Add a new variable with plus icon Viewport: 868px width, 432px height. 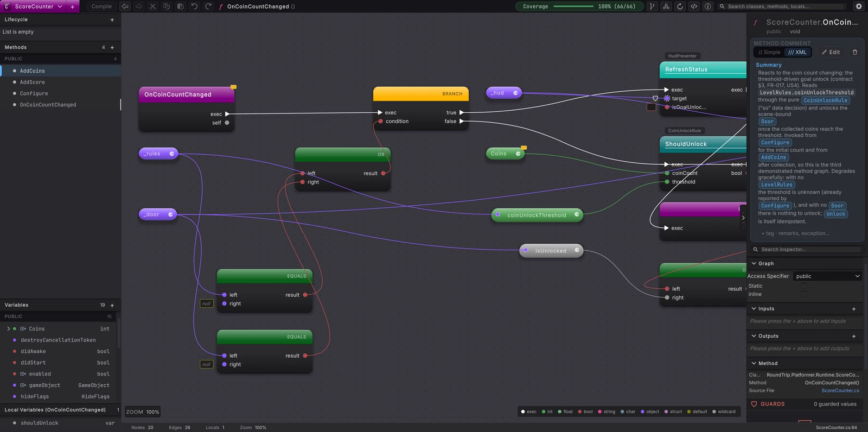tap(112, 305)
